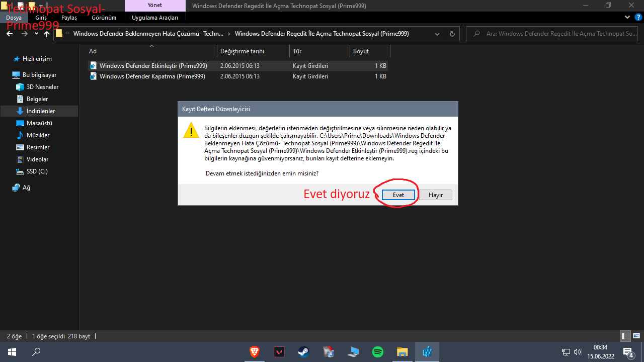
Task: Open the recent locations dropdown arrow
Action: [36, 34]
